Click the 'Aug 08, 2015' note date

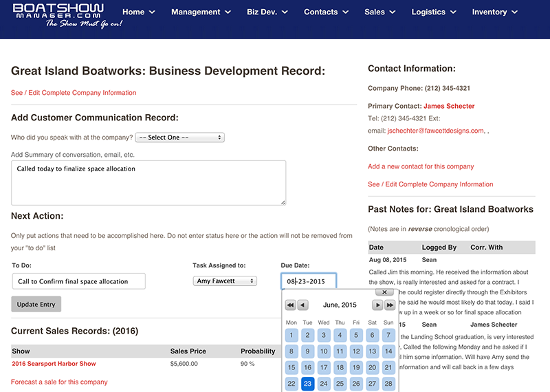388,260
